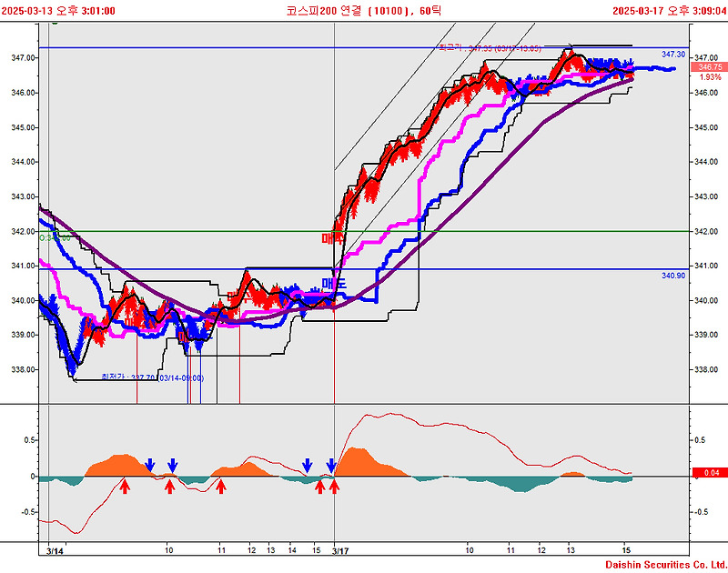Click 0.5 on the right indicator axis
The width and height of the screenshot is (728, 573).
(702, 440)
